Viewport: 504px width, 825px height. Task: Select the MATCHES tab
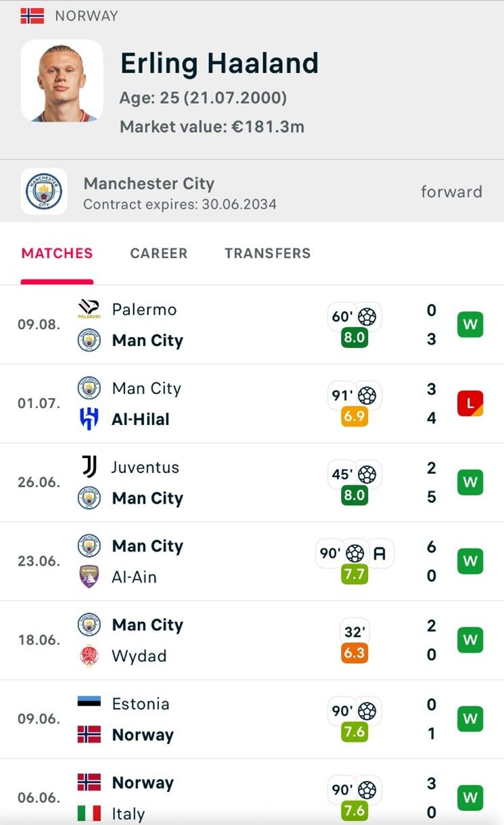pyautogui.click(x=57, y=253)
